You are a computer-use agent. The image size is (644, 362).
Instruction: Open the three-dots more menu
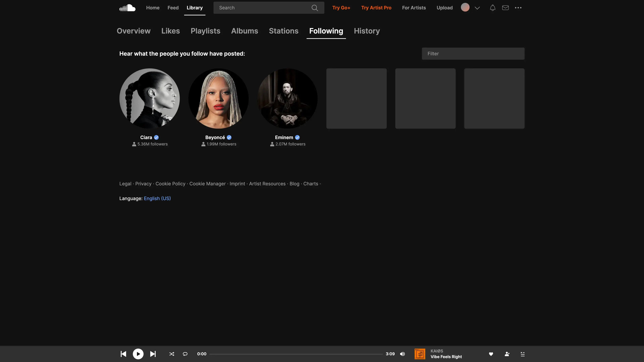[x=518, y=8]
